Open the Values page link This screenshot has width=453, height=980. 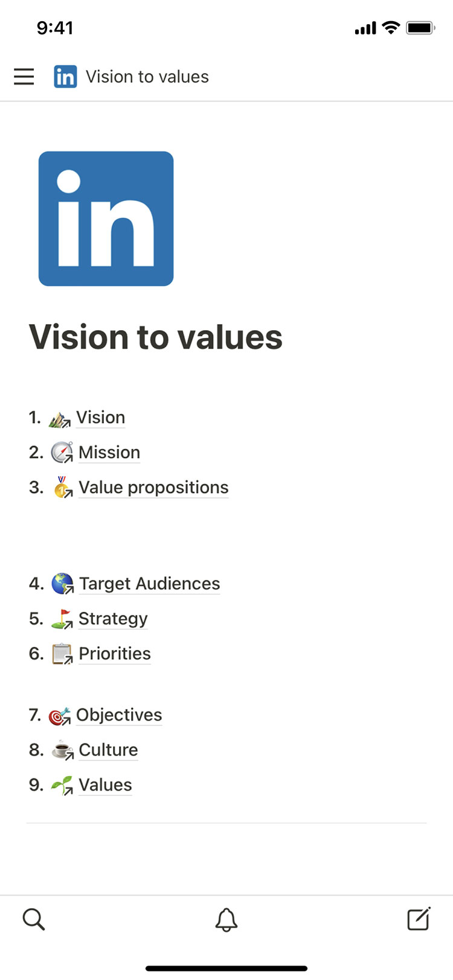click(105, 785)
